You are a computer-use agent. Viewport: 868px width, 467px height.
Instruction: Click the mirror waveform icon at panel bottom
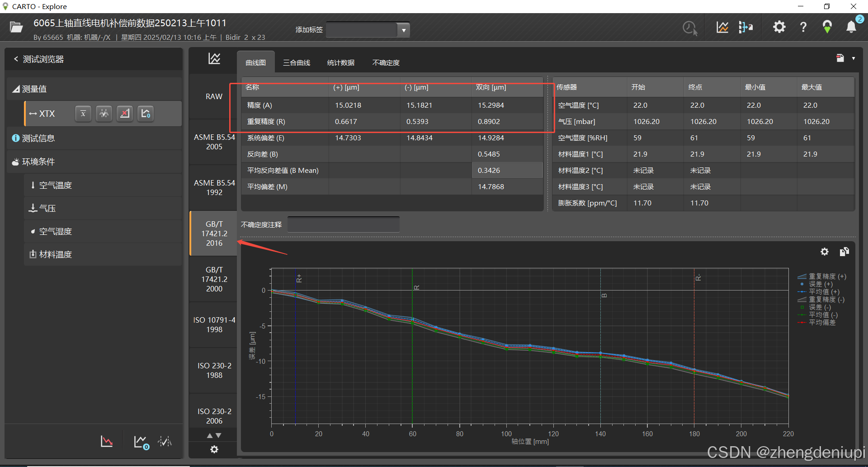pos(165,442)
